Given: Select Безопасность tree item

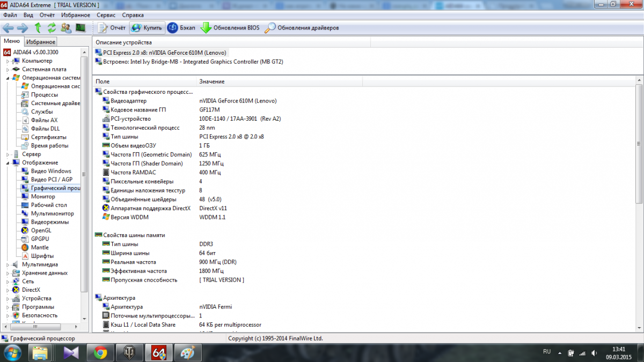Looking at the screenshot, I should [40, 315].
